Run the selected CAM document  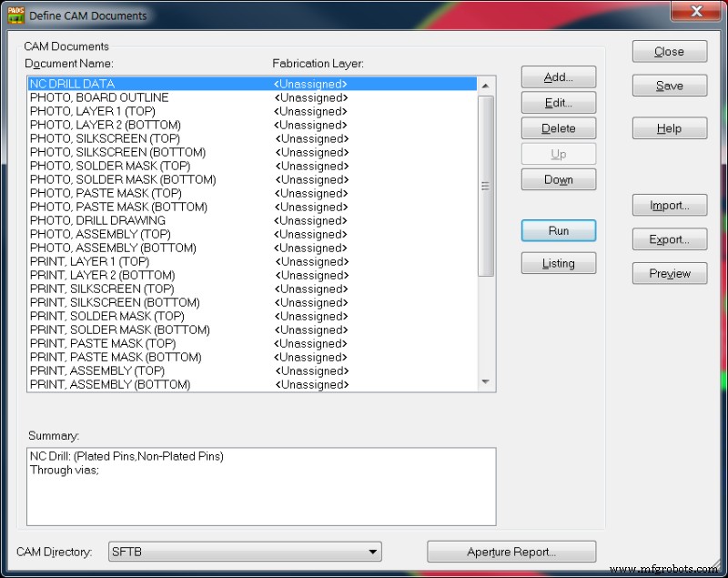(558, 230)
